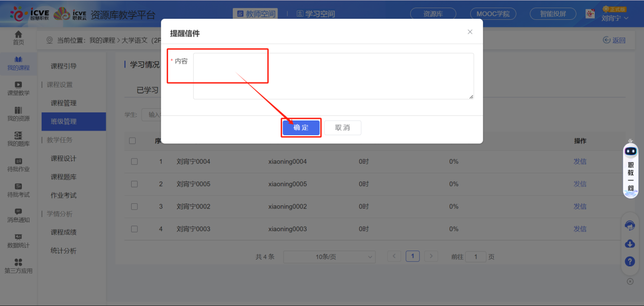644x306 pixels.
Task: Expand the 10条/页 page size dropdown
Action: pos(329,257)
